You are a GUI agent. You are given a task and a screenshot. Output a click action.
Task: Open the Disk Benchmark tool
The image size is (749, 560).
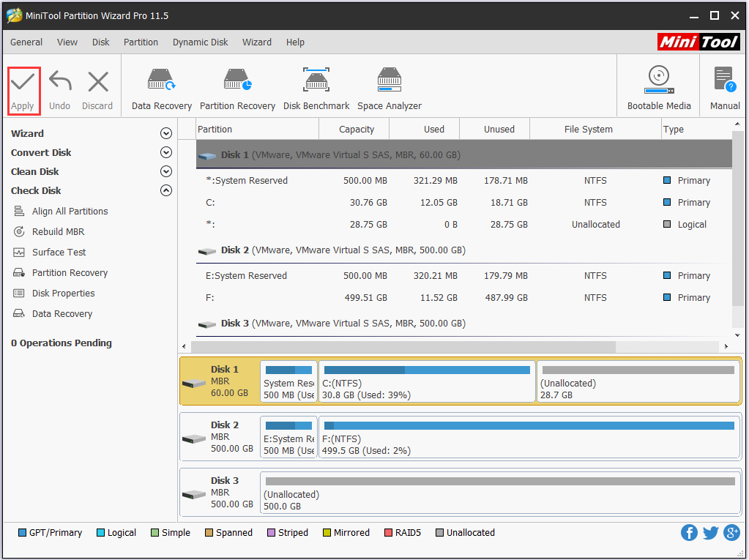[x=316, y=81]
